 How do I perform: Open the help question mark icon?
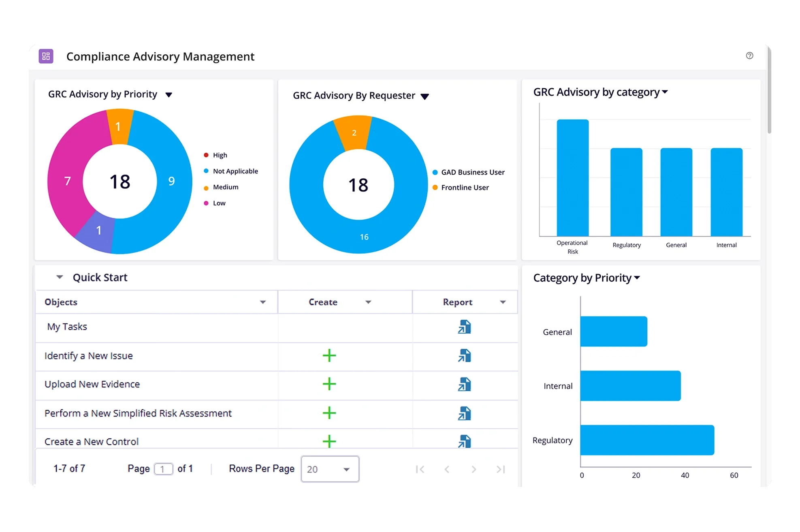[749, 56]
